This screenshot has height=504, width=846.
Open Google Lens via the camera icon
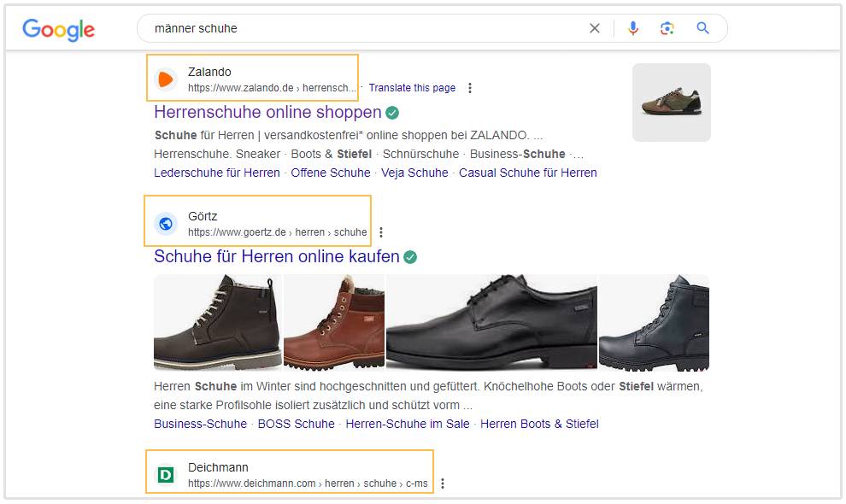click(667, 28)
